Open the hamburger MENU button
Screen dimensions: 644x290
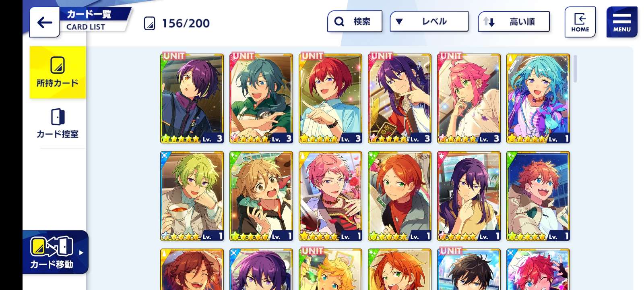[x=621, y=22]
